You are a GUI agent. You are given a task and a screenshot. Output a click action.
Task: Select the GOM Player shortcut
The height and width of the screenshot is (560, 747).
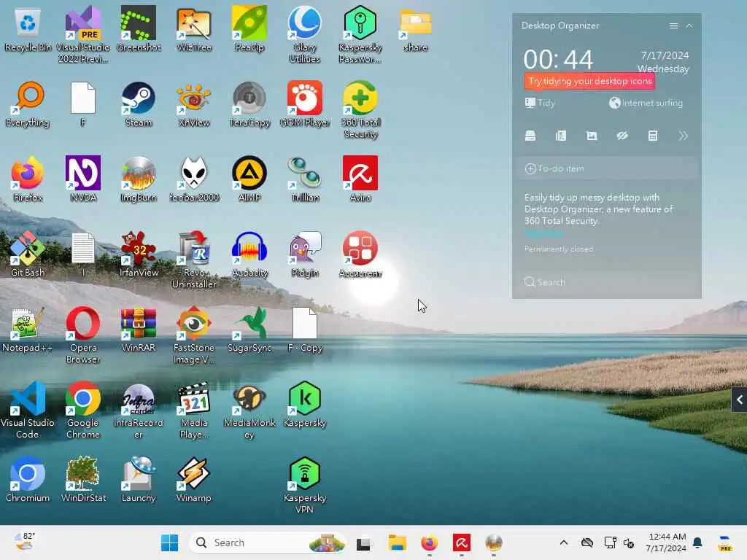tap(305, 104)
